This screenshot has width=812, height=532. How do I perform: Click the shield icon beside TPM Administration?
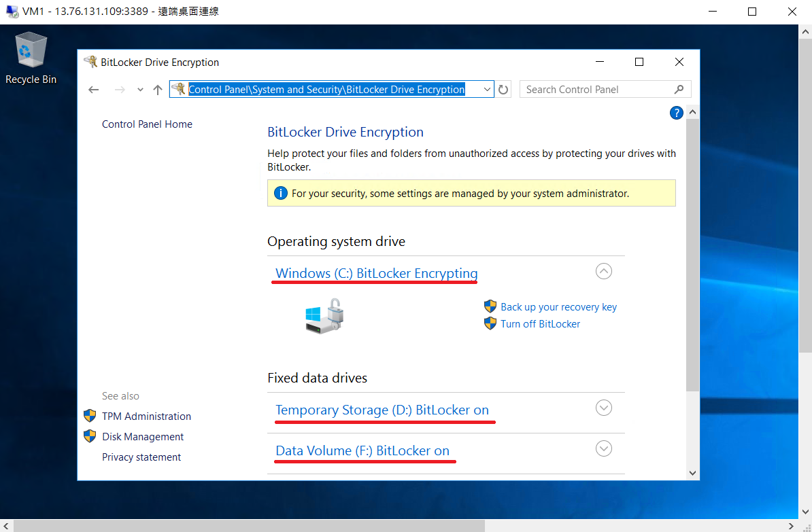pyautogui.click(x=90, y=416)
